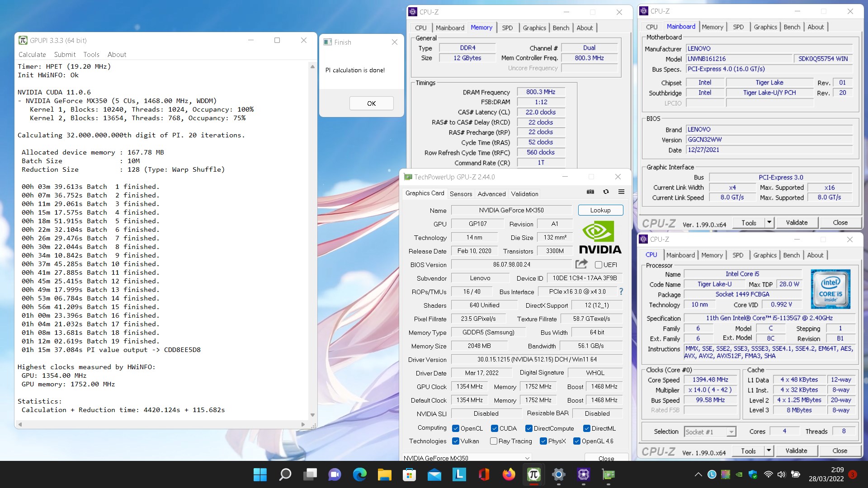Launch Chat app from taskbar
Viewport: 868px width, 488px height.
pos(335,474)
